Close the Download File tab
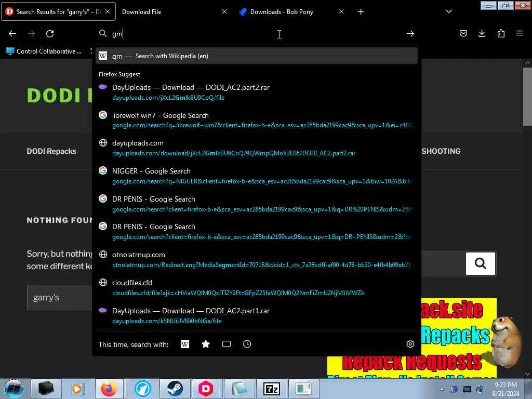Screen dimensions: 532x399 coord(224,11)
